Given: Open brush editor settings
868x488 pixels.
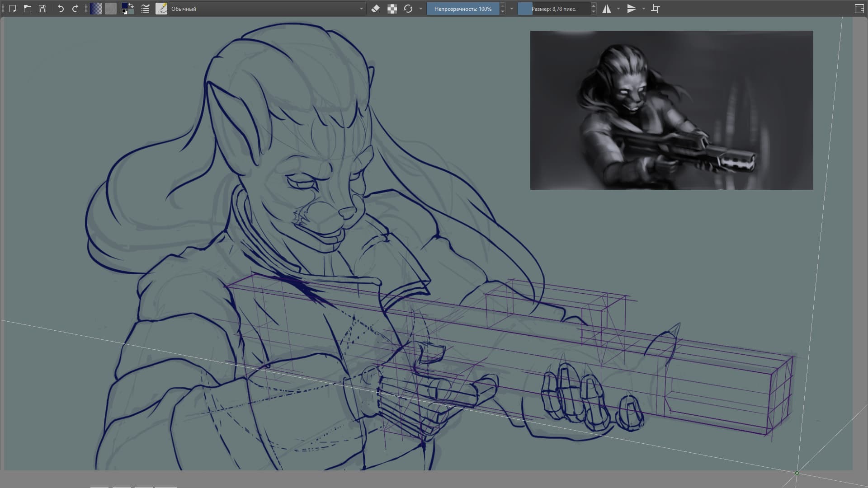Looking at the screenshot, I should pyautogui.click(x=145, y=9).
